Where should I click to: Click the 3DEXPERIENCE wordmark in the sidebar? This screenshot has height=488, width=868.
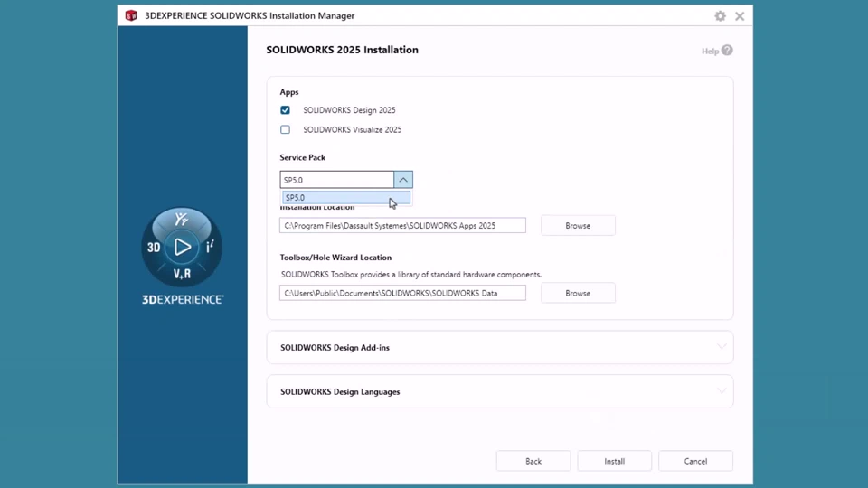(183, 299)
